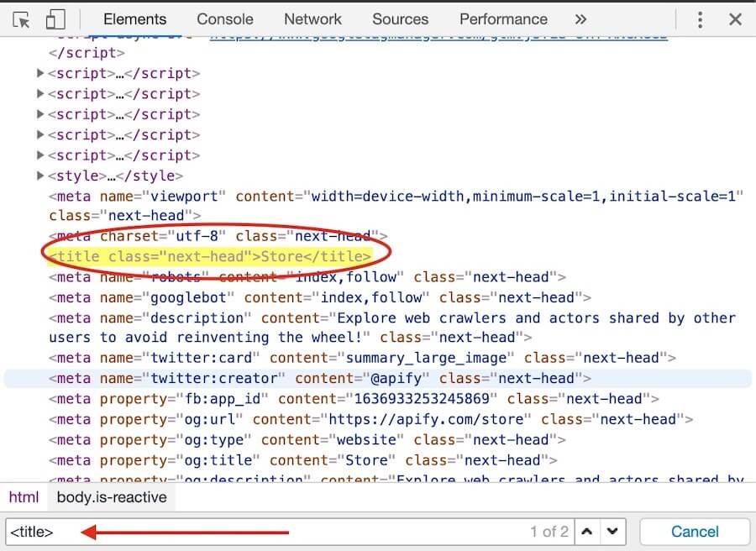The height and width of the screenshot is (551, 756).
Task: Switch to the Console tab
Action: tap(224, 19)
